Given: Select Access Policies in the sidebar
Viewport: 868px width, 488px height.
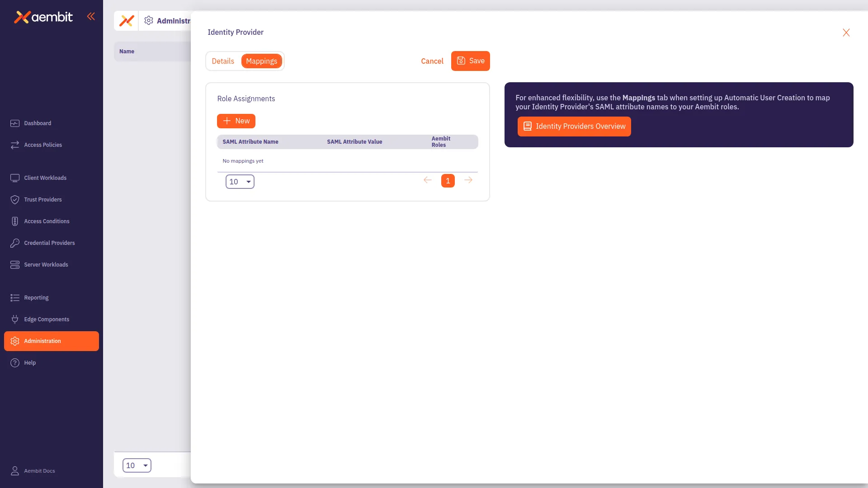Looking at the screenshot, I should pos(43,145).
